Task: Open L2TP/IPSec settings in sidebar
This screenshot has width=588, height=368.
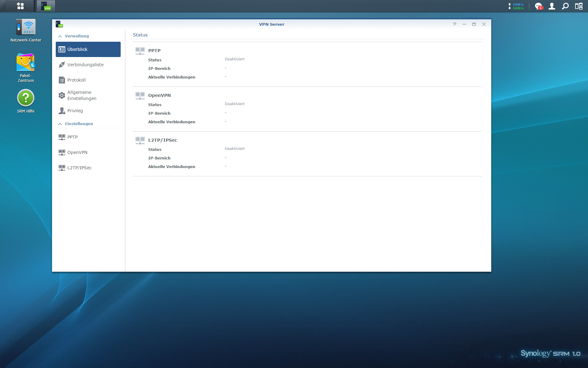Action: pos(79,168)
